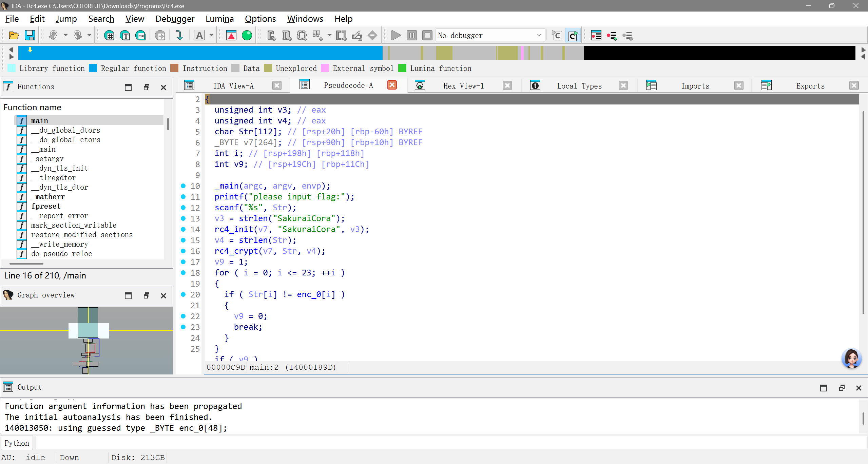Toggle breakpoint dot on line 20
Screen dimensions: 868x464
tap(183, 294)
